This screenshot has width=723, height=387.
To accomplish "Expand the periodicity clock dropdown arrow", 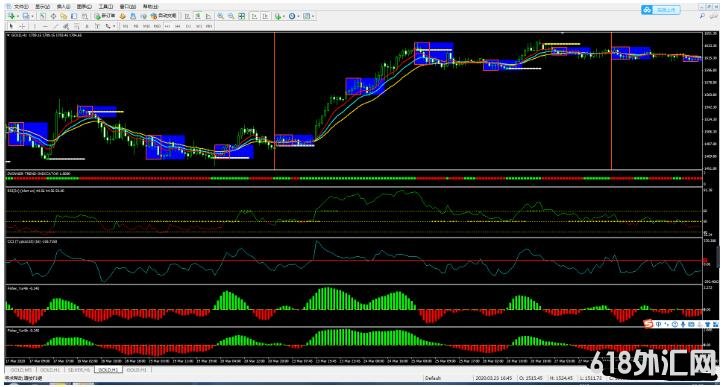I will coord(299,16).
